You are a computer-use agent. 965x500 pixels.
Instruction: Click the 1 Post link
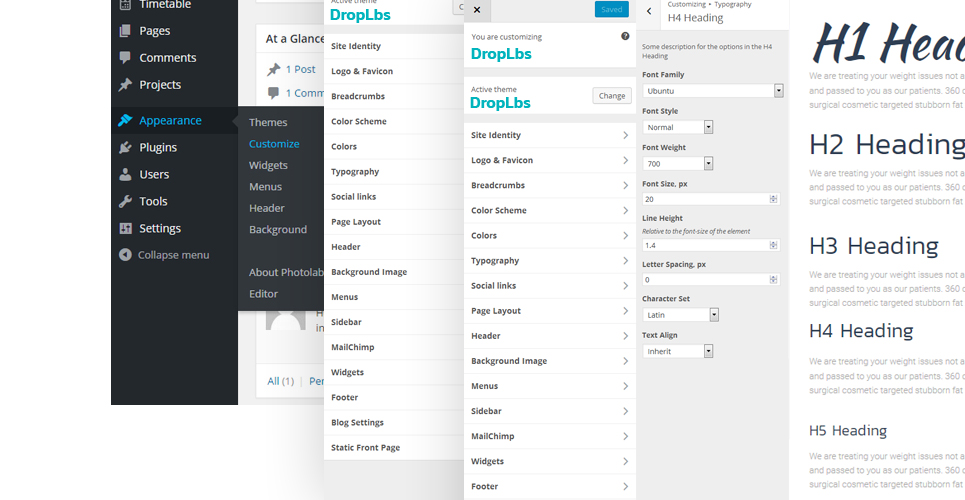300,70
